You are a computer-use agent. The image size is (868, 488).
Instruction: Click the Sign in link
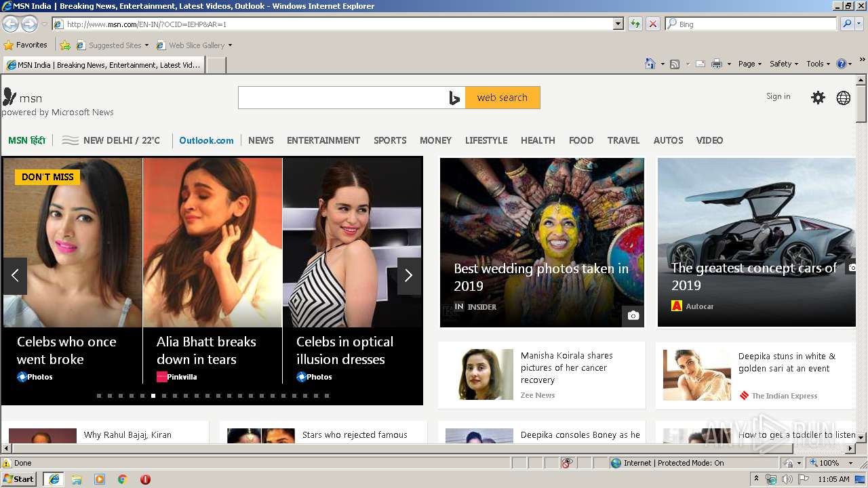click(x=778, y=96)
